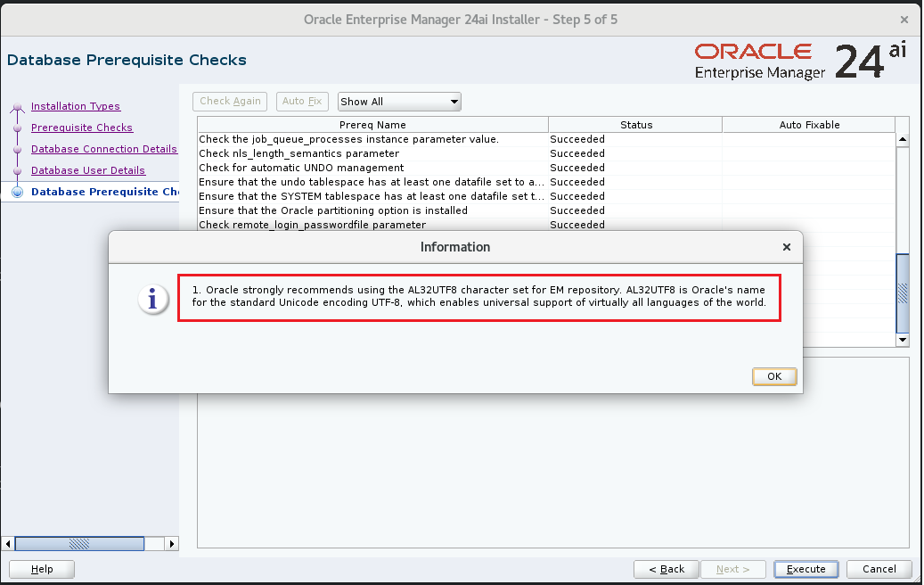This screenshot has height=585, width=924.
Task: Click the current step's blue node icon
Action: (18, 192)
